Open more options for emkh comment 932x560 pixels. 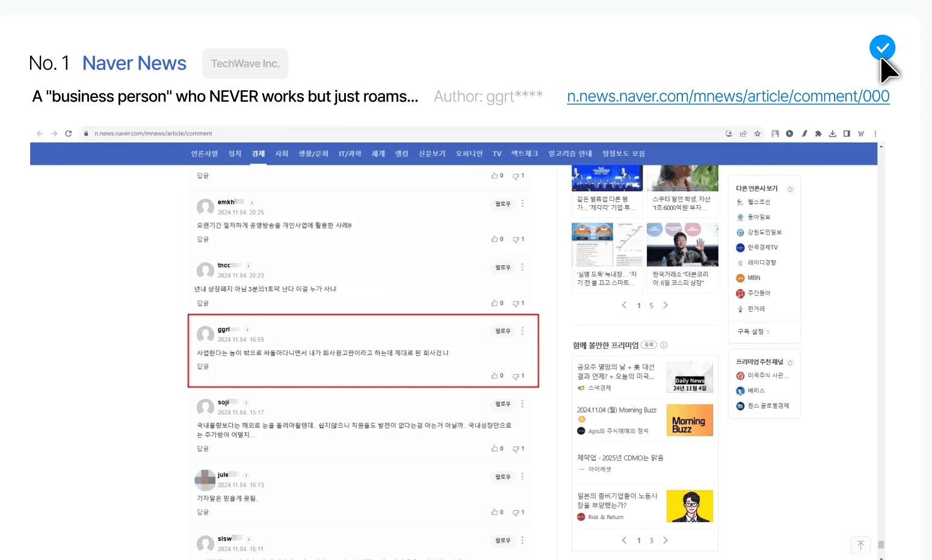pyautogui.click(x=522, y=204)
